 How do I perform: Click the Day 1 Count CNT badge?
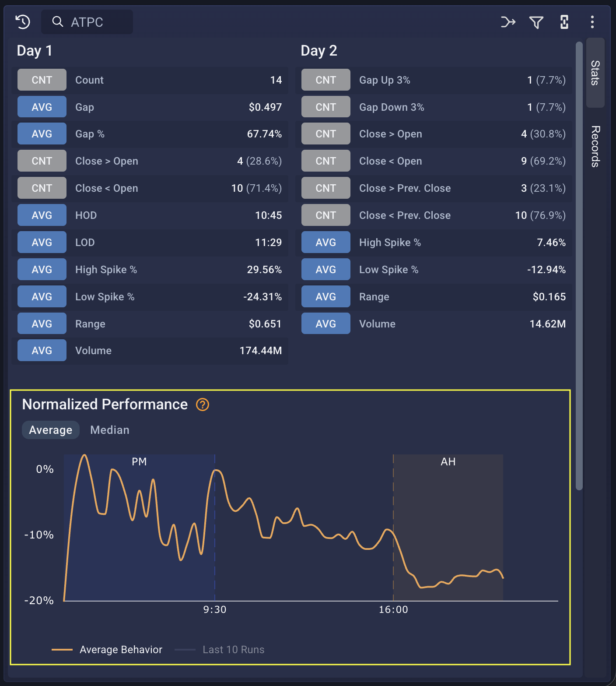(x=42, y=80)
